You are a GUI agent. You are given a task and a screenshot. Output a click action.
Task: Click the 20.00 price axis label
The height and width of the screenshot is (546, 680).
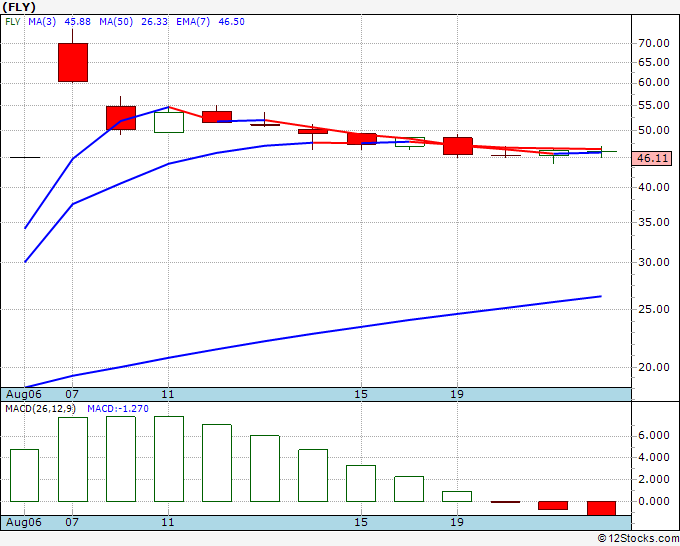tap(654, 367)
